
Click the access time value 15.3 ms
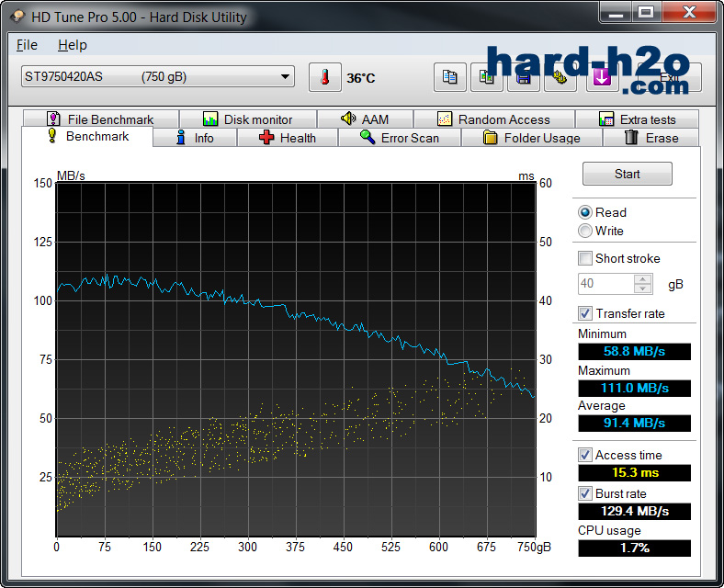(635, 472)
